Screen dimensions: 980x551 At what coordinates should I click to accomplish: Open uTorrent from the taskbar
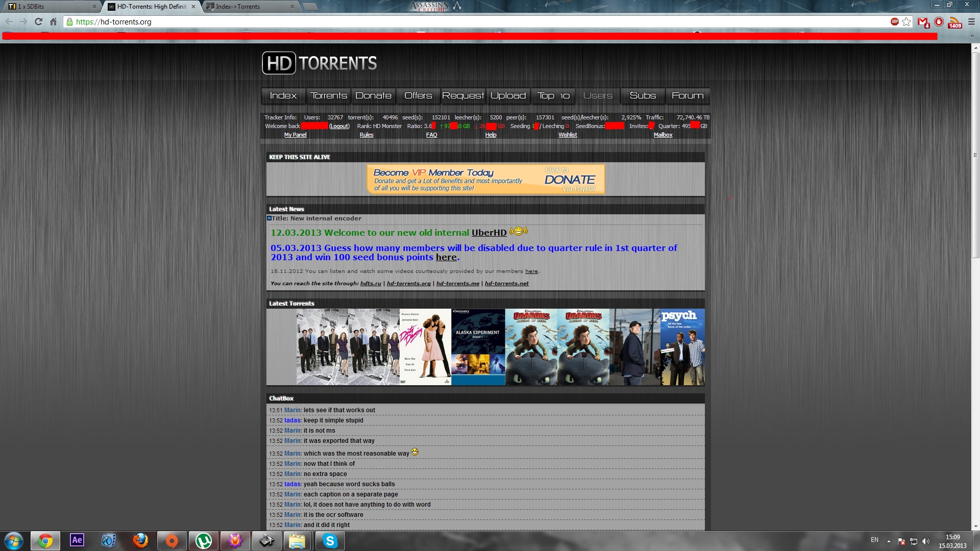coord(204,541)
